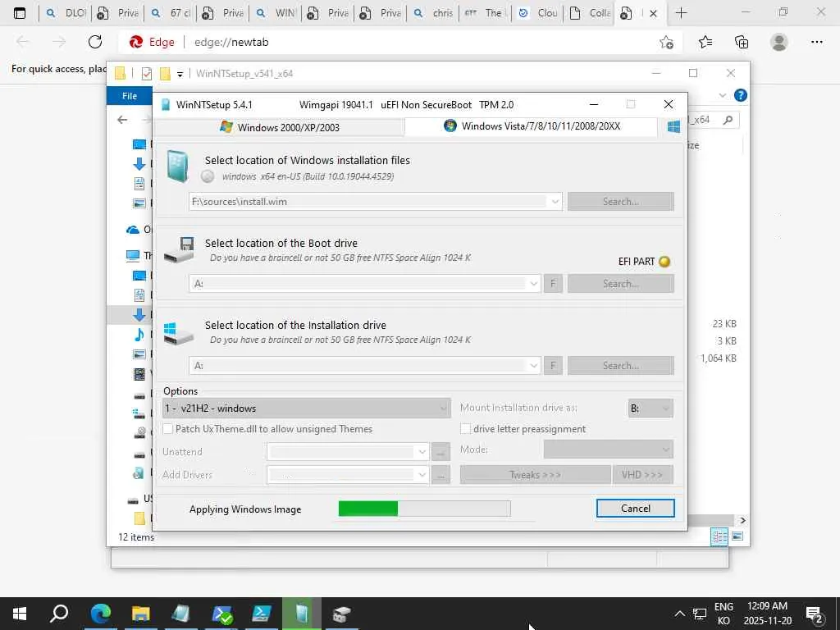Open the Mount installation drive B: dropdown
840x630 pixels.
(x=651, y=409)
